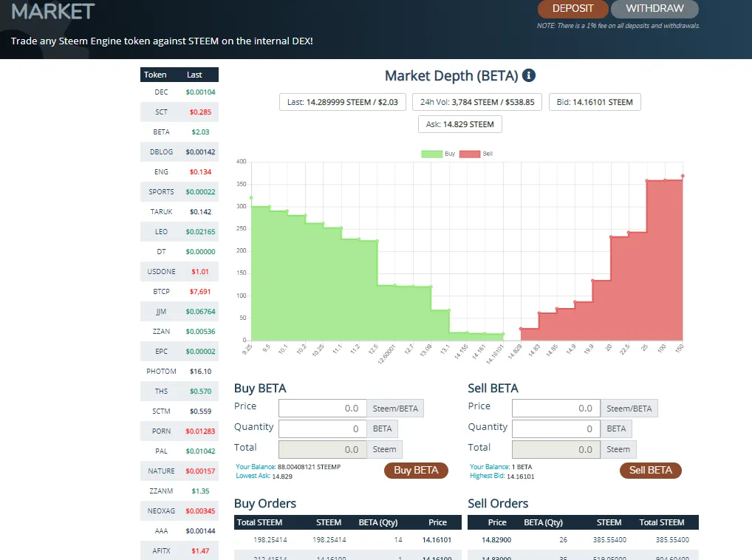Click the Sell Orders Price column header
The image size is (752, 560).
[x=497, y=522]
